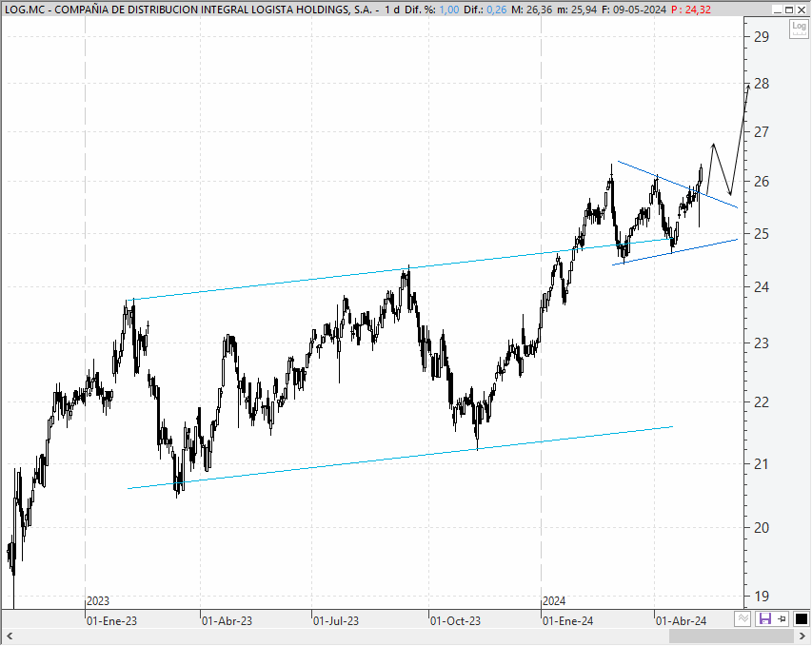Click the pin icon beside save
Viewport: 812px width, 646px height.
point(782,618)
